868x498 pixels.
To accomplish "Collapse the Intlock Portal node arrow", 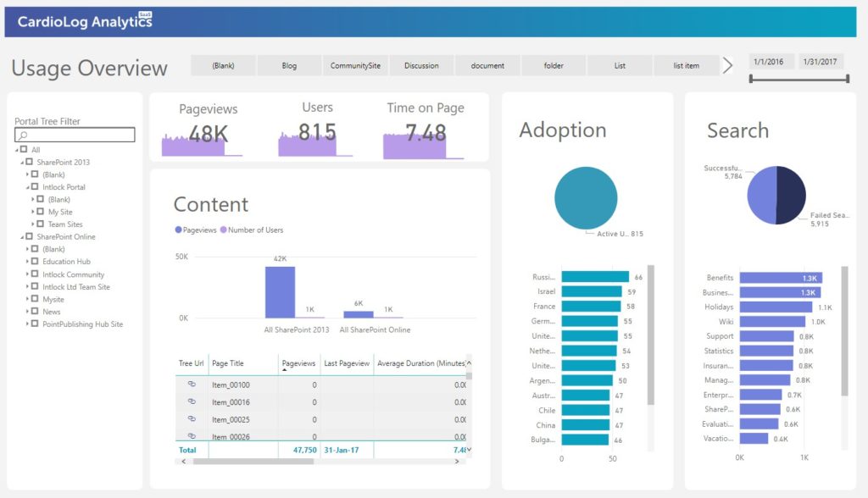I will (28, 187).
